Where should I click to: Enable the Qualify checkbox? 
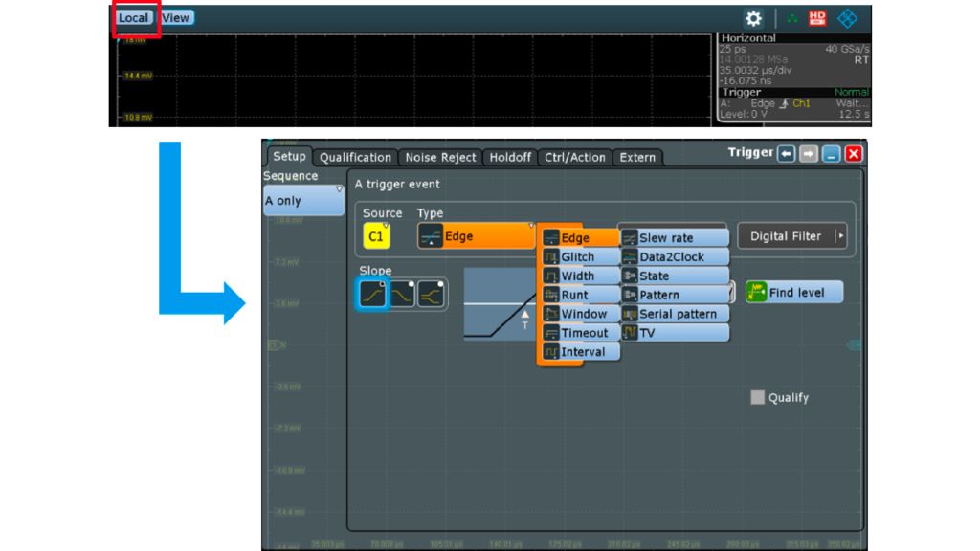(758, 397)
